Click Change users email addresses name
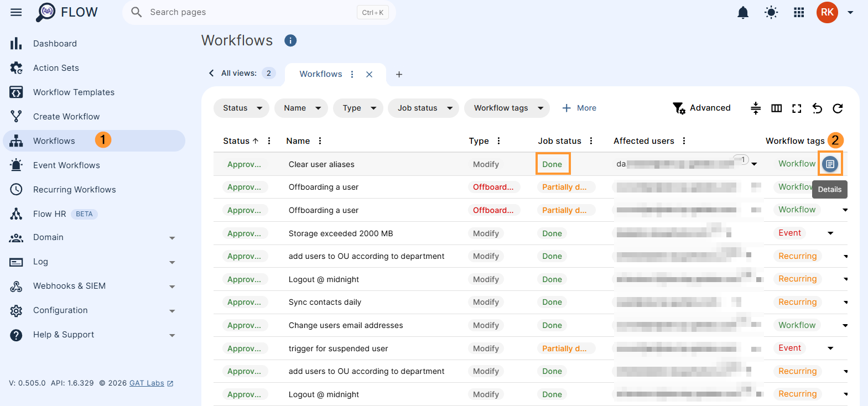The width and height of the screenshot is (868, 406). (x=346, y=325)
